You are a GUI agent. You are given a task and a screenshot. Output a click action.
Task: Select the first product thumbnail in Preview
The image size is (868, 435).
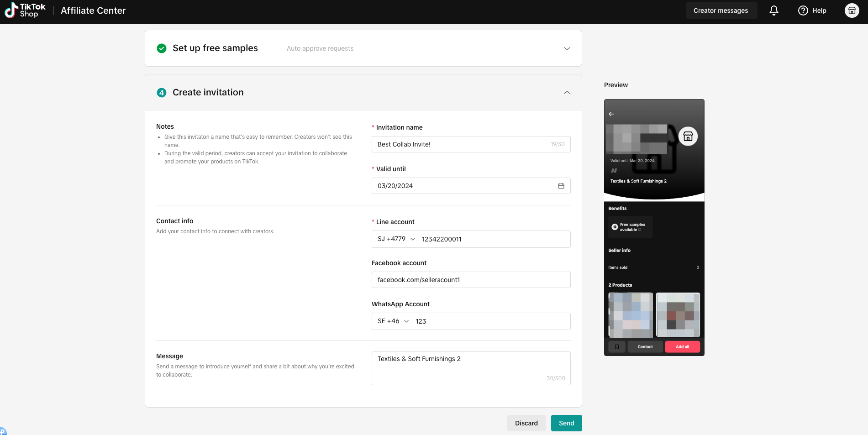click(631, 315)
